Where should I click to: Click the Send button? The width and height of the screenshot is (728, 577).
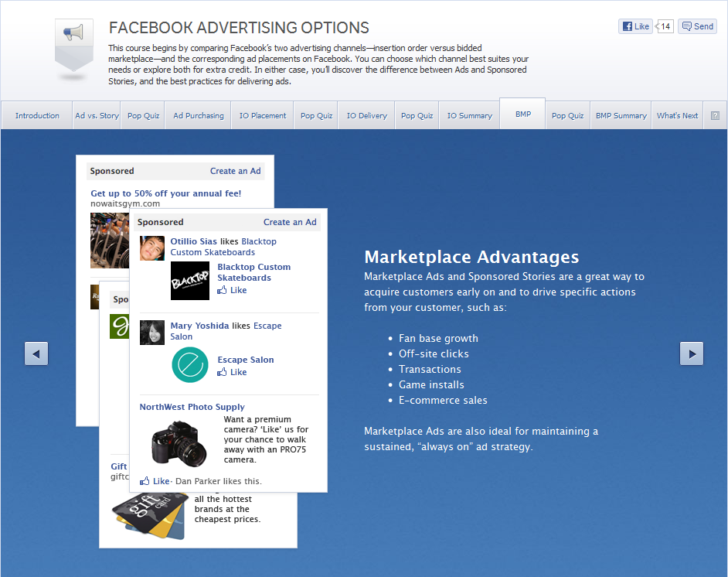tap(697, 26)
